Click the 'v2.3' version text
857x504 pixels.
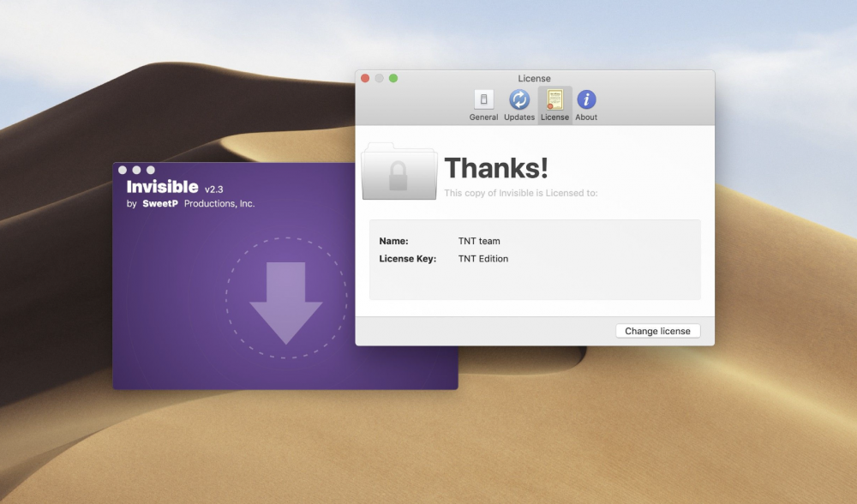coord(213,189)
